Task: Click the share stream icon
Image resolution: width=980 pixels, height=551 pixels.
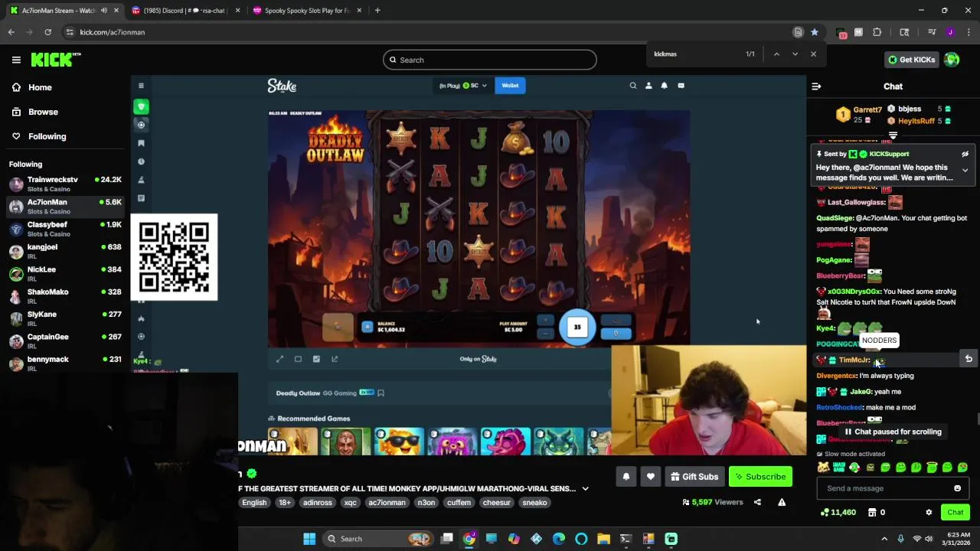Action: [x=757, y=502]
